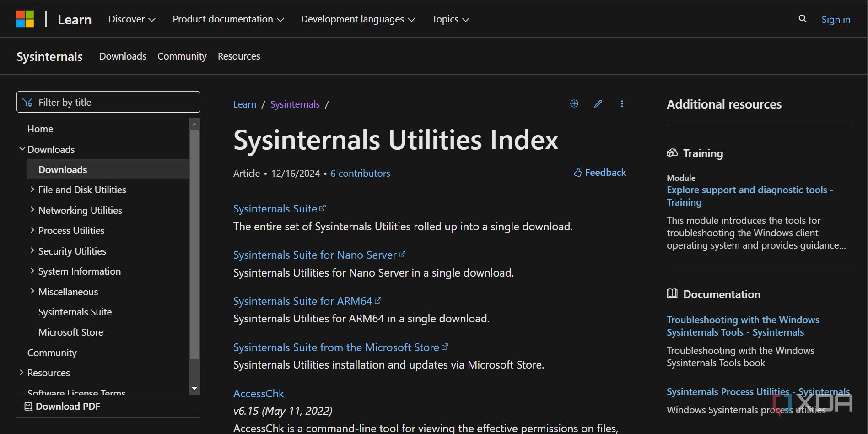Click the Documentation book icon
This screenshot has width=868, height=434.
coord(672,294)
